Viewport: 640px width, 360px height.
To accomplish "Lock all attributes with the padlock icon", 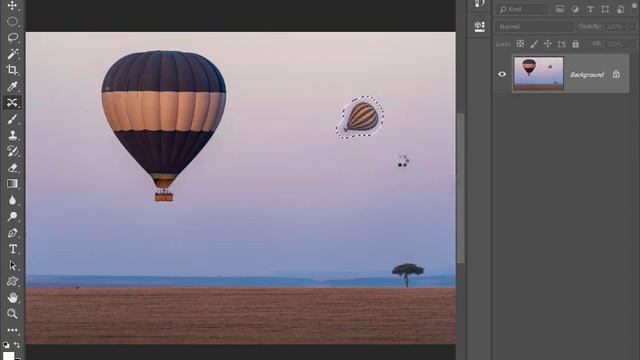I will [x=576, y=44].
